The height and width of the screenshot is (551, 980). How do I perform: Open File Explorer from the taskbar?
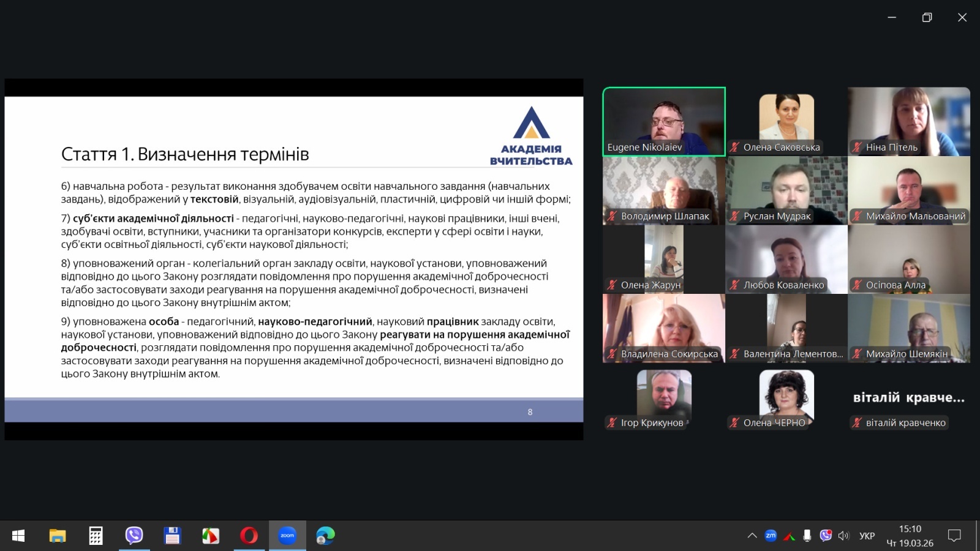58,536
